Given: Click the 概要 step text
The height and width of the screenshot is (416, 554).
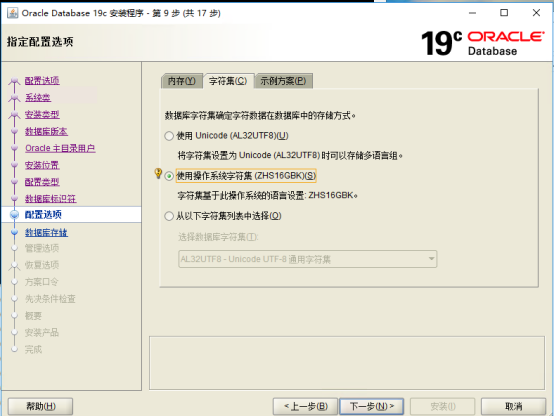Looking at the screenshot, I should click(x=33, y=316).
